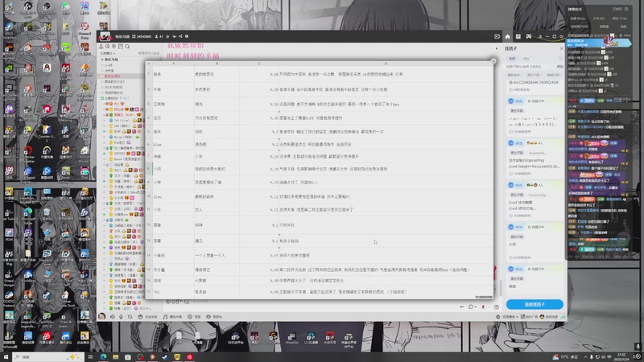Select column A header in spreadsheet
Screen dimensions: 644x362
pyautogui.click(x=173, y=64)
